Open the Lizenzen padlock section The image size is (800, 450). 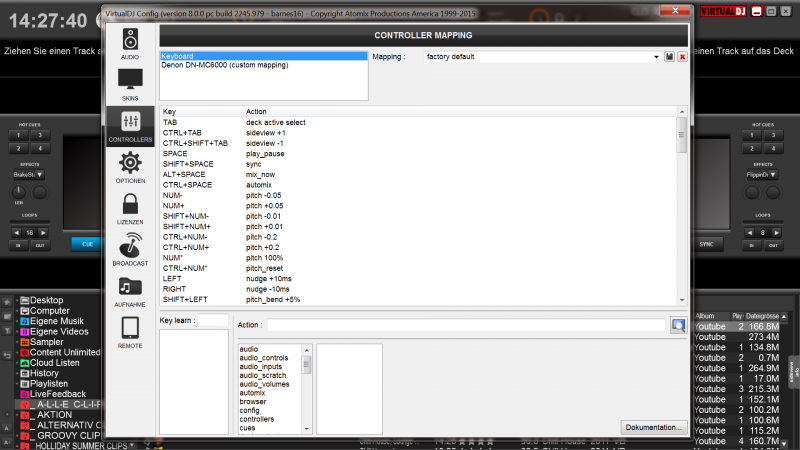(x=130, y=208)
